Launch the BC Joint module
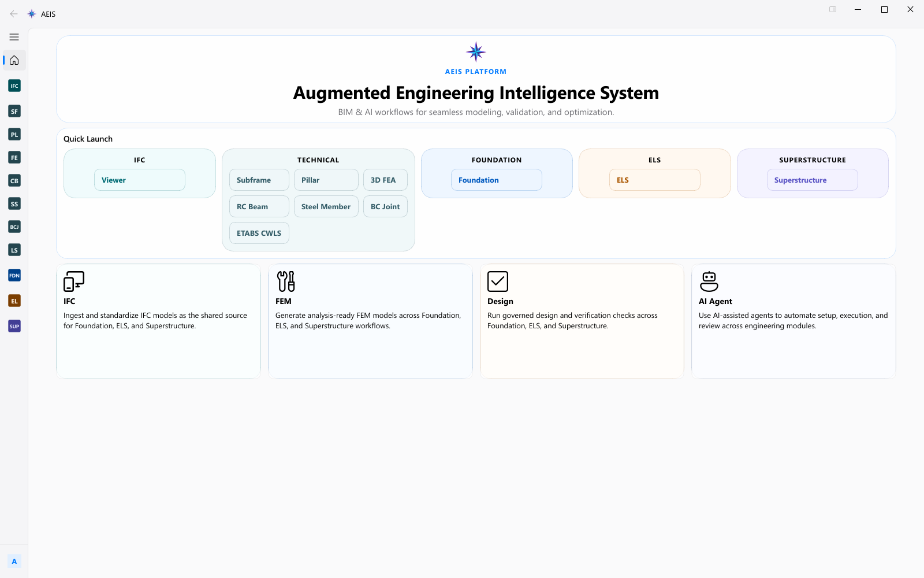The height and width of the screenshot is (578, 924). pos(385,206)
